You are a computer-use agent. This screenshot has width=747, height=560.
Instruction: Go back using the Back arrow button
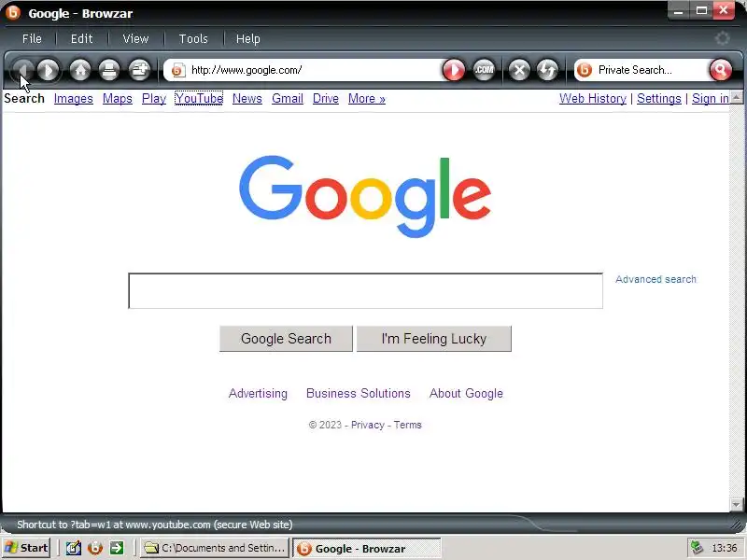pyautogui.click(x=22, y=71)
